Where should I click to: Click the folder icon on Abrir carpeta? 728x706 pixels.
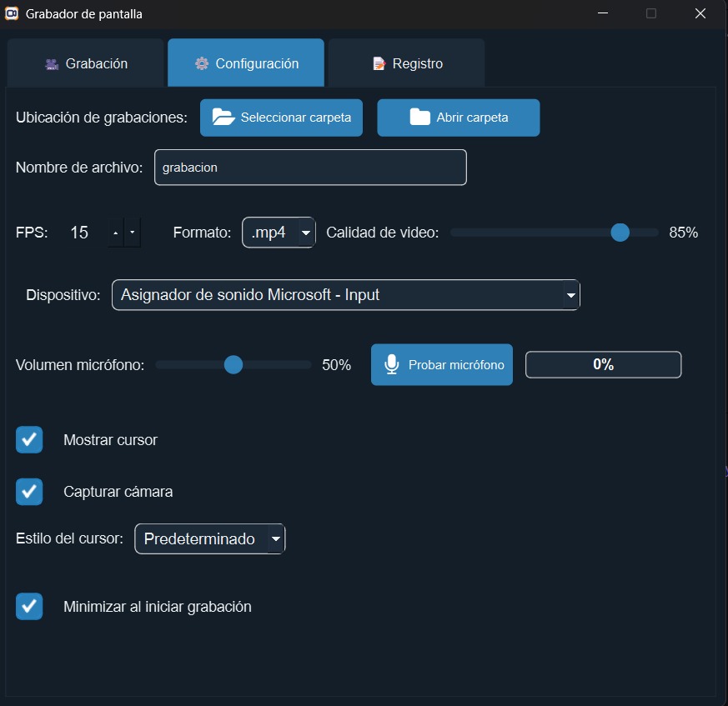419,118
